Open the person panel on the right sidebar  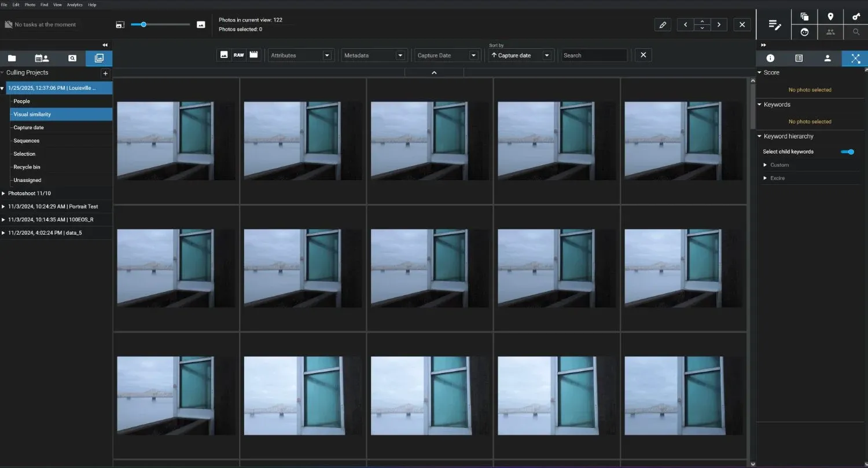(827, 58)
